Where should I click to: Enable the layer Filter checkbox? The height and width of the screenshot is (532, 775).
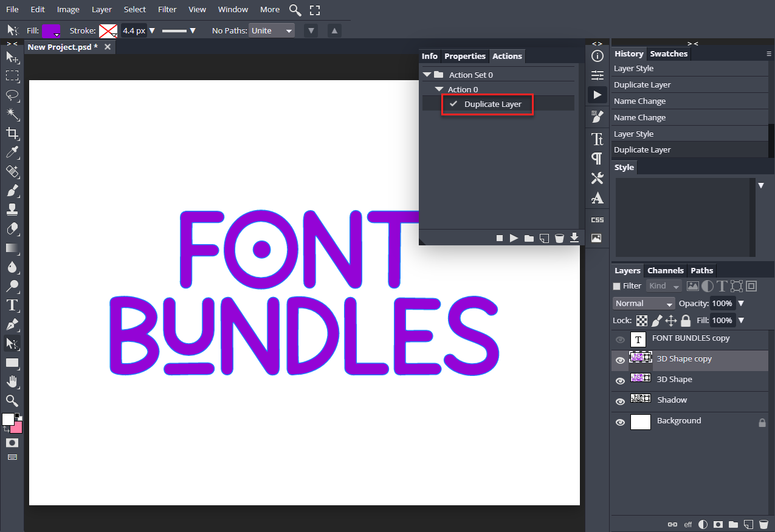click(x=617, y=286)
